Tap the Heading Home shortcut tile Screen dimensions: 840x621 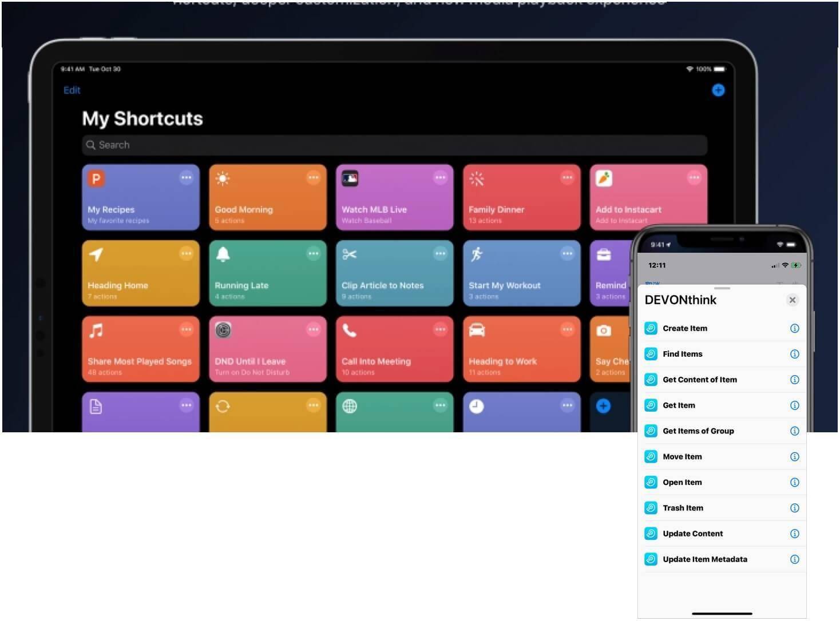[140, 274]
